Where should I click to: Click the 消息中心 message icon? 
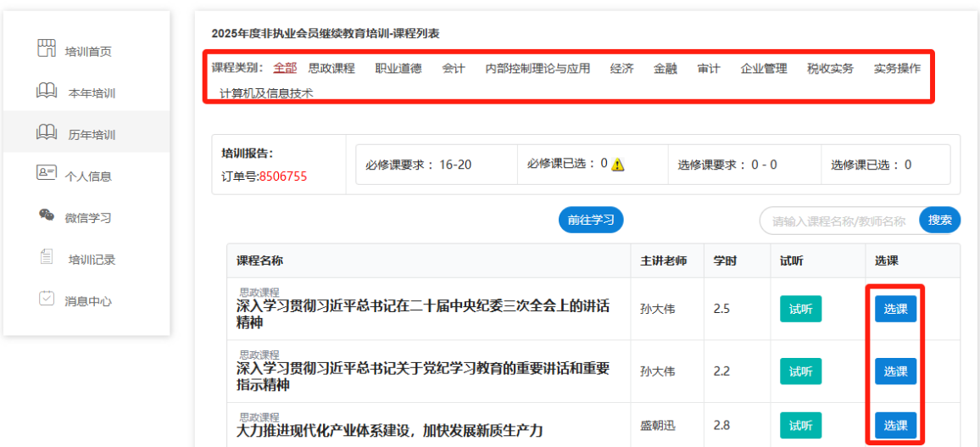(x=47, y=299)
